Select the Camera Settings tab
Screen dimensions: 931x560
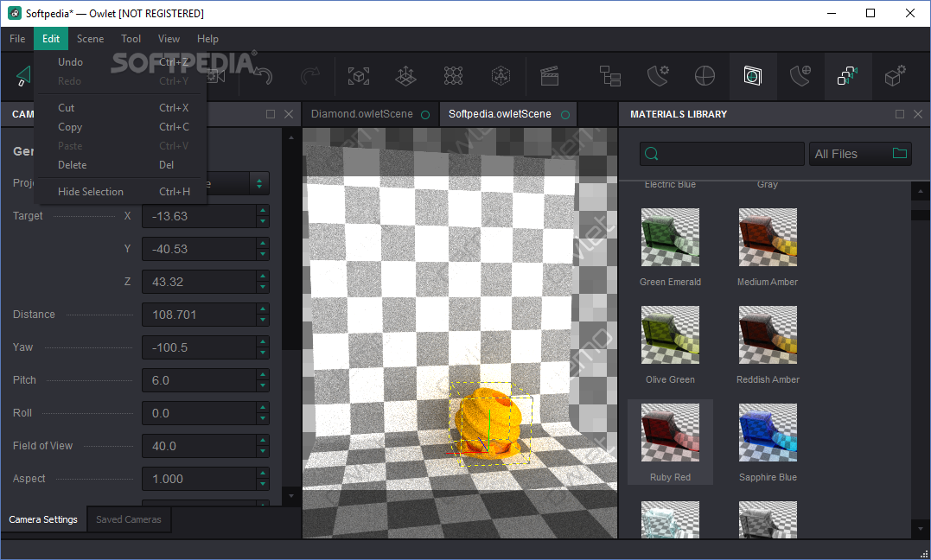point(43,519)
